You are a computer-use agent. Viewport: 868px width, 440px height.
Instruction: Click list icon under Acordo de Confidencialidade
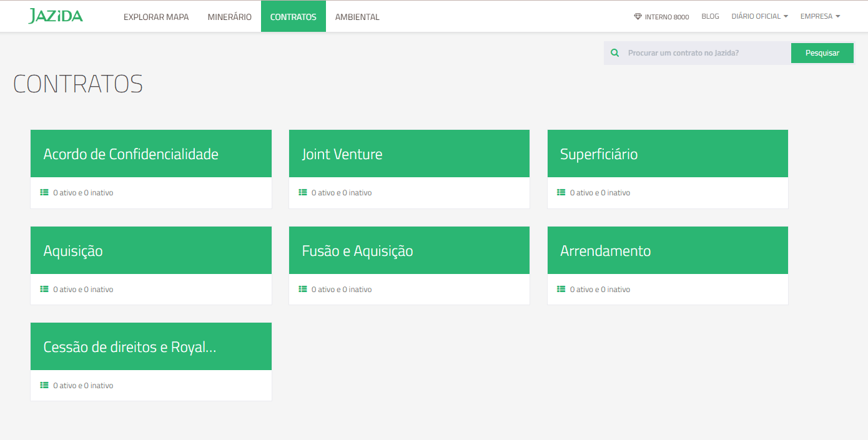coord(44,193)
